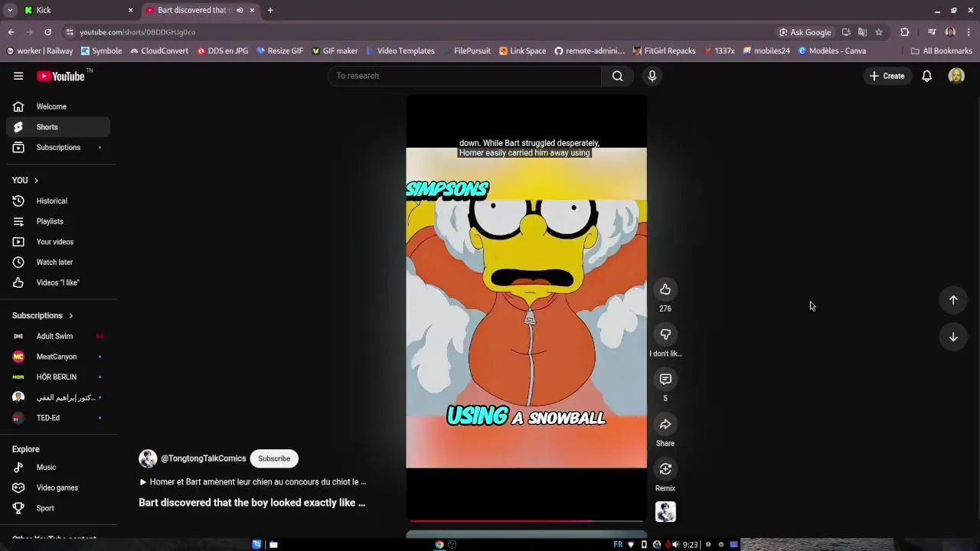Share this short via Share icon

point(665,424)
